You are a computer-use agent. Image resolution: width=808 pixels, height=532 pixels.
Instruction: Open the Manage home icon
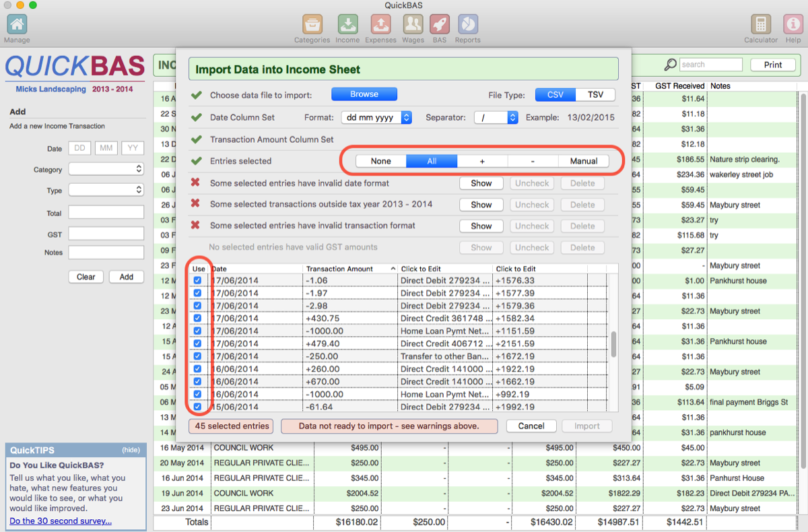pos(17,25)
